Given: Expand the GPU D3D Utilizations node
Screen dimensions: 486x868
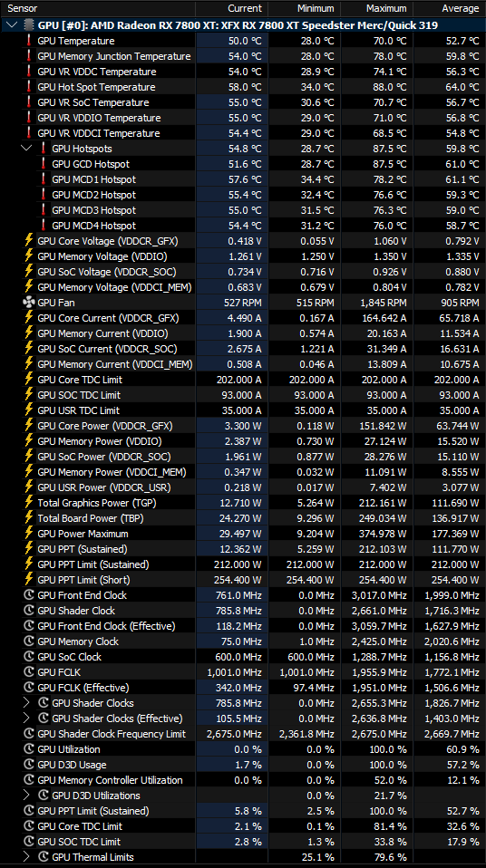Looking at the screenshot, I should pos(26,796).
